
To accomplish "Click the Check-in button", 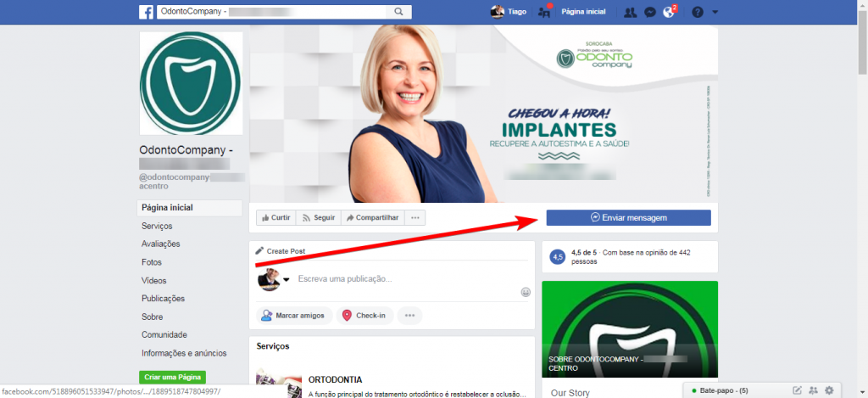I will pos(364,316).
